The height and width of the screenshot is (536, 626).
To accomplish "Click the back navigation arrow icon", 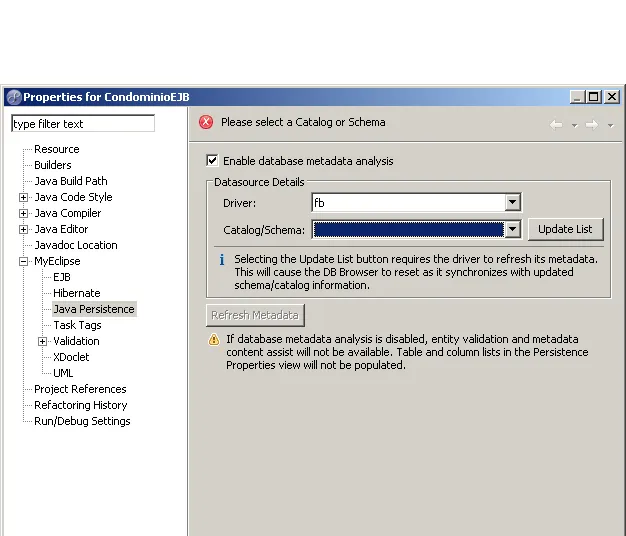I will (x=556, y=125).
